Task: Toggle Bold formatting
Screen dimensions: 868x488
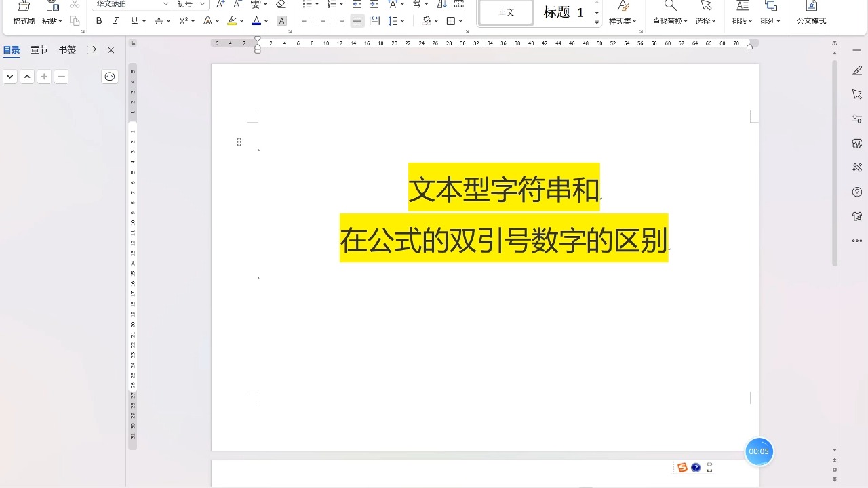Action: click(x=99, y=21)
